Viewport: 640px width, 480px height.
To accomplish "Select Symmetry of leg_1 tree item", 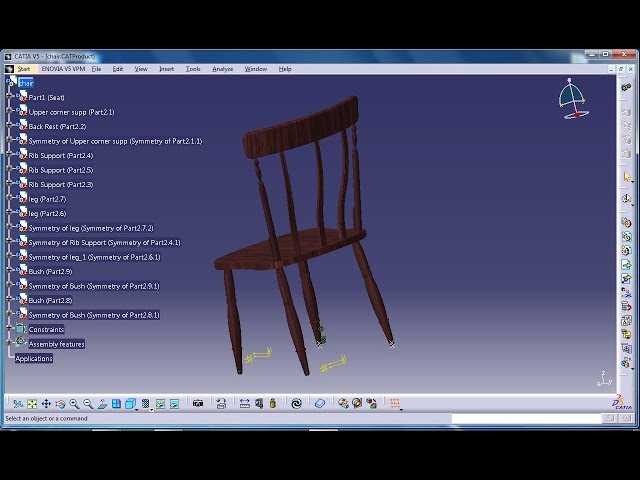I will (94, 257).
